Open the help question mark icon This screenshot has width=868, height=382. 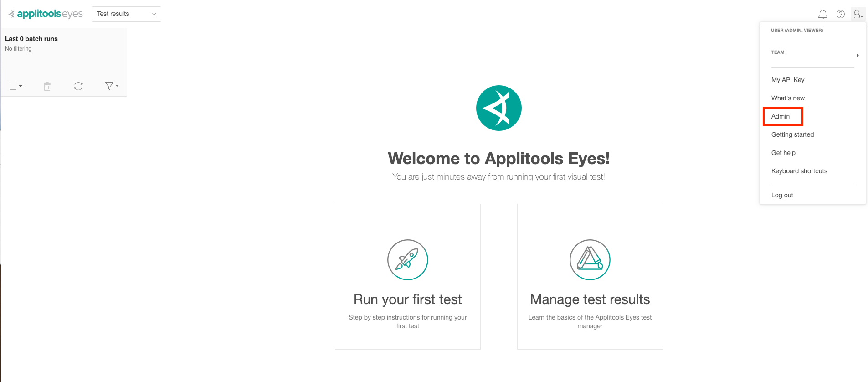(x=841, y=14)
